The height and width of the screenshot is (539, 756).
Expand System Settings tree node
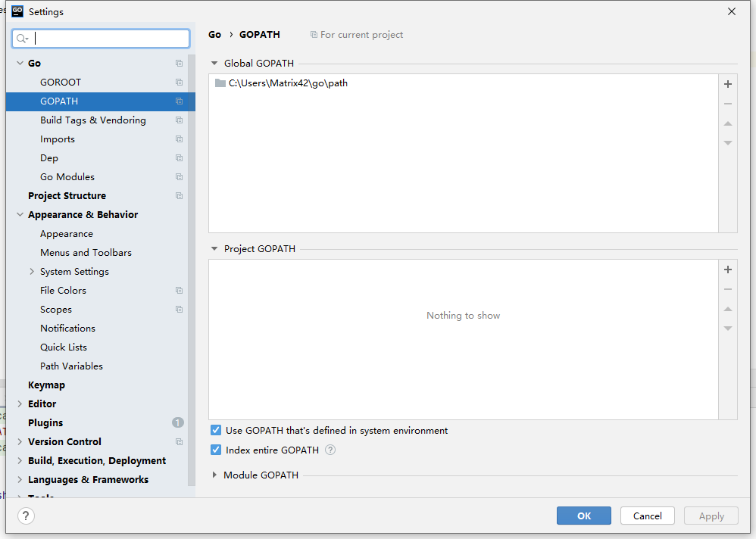point(32,271)
